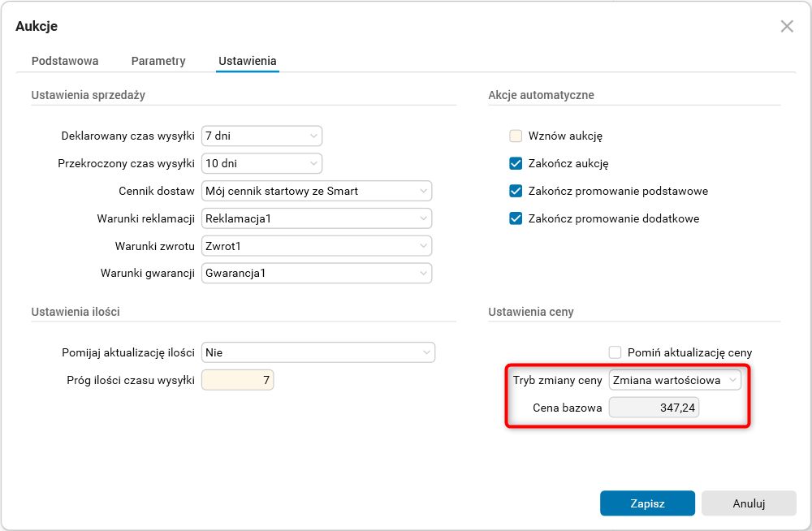Click the Anuluj button
Viewport: 812px width, 531px height.
pyautogui.click(x=749, y=503)
